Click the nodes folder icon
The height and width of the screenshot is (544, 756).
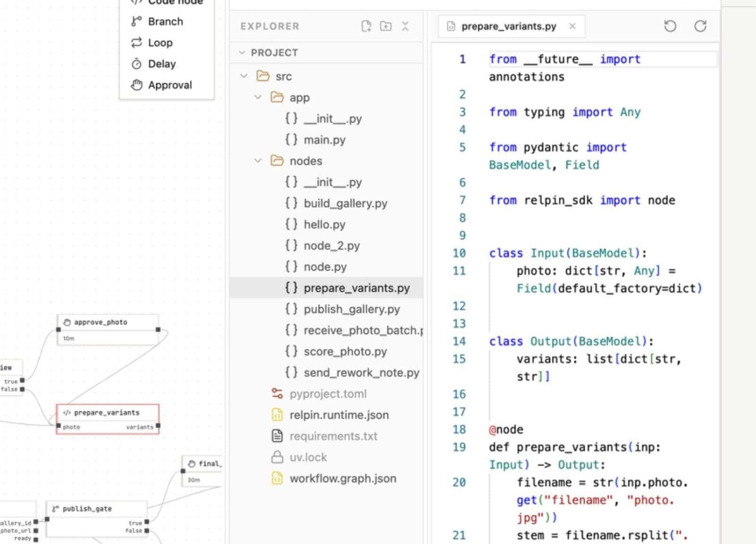(x=277, y=161)
